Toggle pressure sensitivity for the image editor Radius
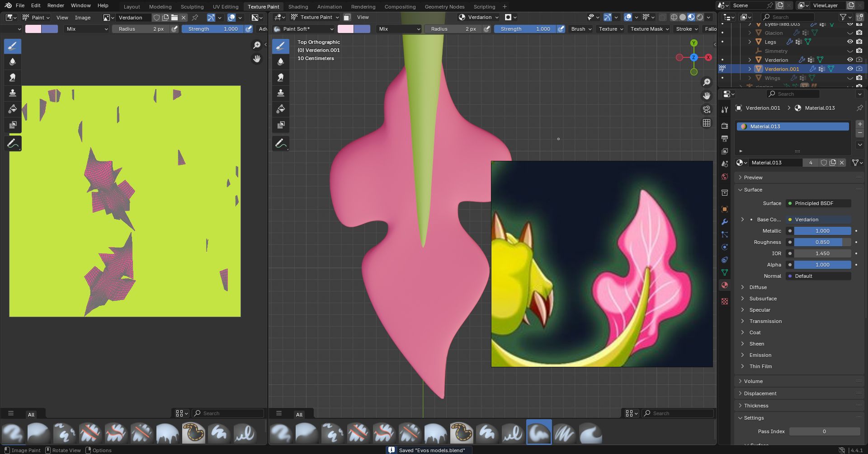Viewport: 868px width, 454px height. pyautogui.click(x=175, y=29)
